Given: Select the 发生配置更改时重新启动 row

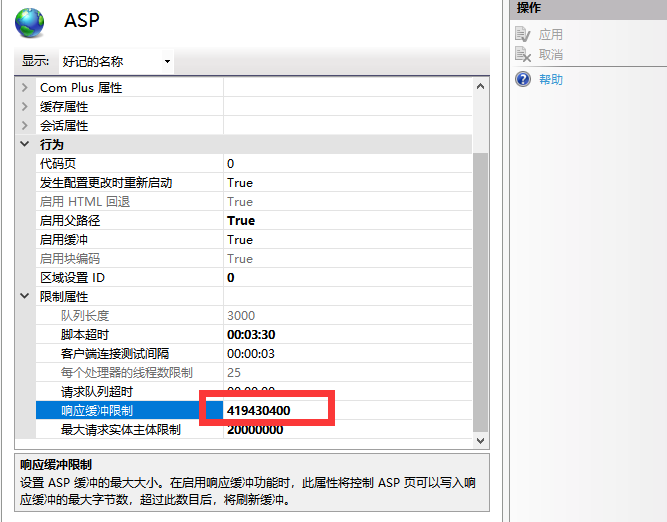Looking at the screenshot, I should click(254, 183).
